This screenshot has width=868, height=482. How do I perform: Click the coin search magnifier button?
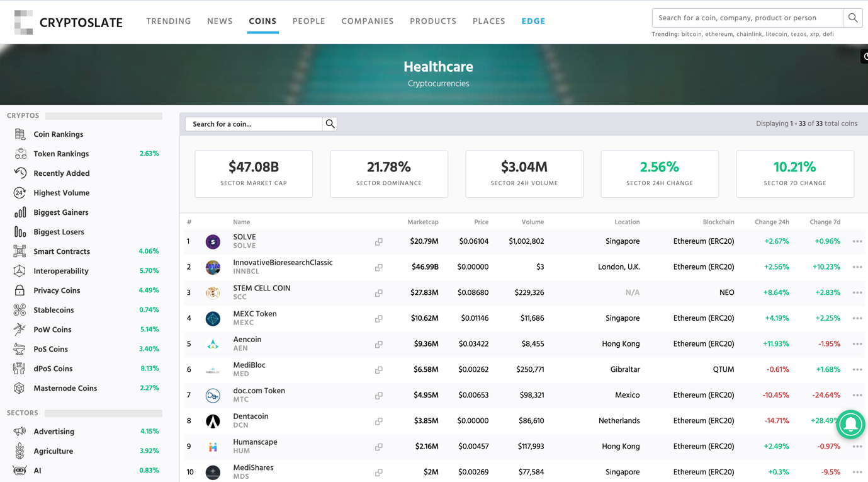click(330, 124)
